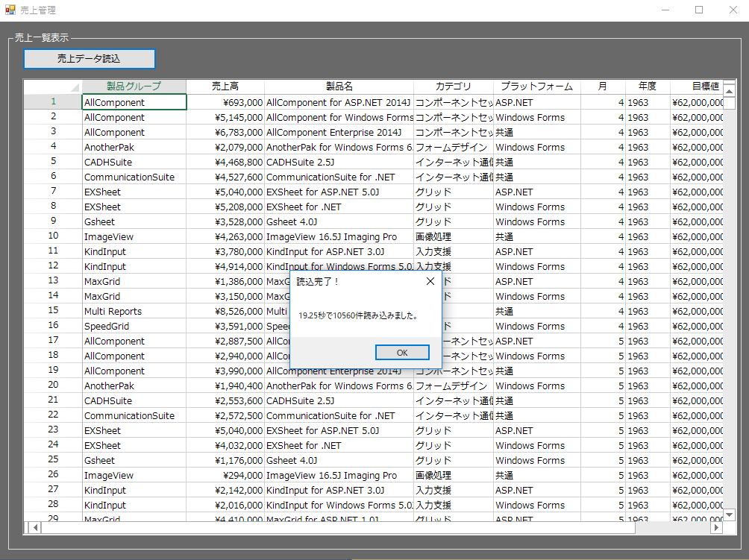Click the カテゴリ column header
Viewport: 749px width, 560px height.
454,86
